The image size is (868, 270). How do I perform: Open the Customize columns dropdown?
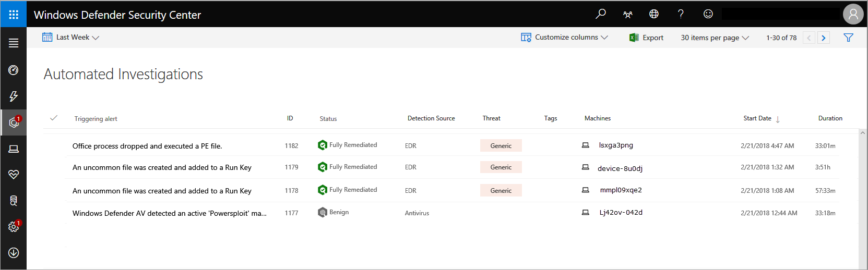pyautogui.click(x=565, y=38)
